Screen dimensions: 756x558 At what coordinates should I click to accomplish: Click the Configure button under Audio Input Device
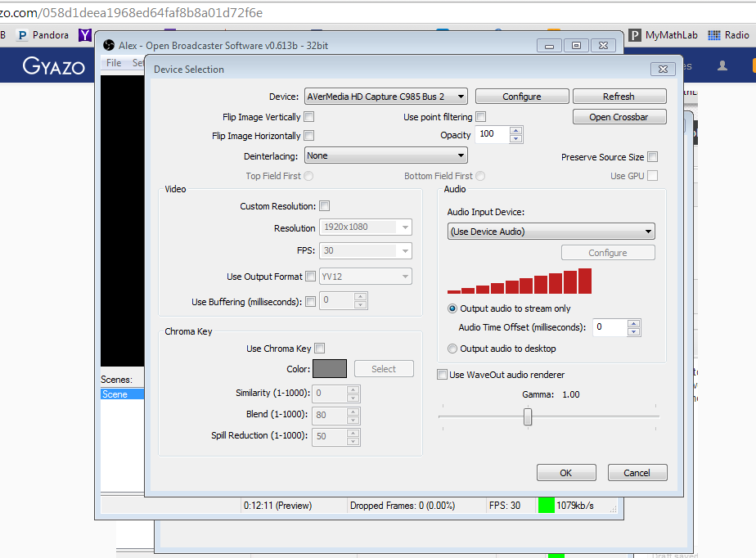(x=608, y=253)
